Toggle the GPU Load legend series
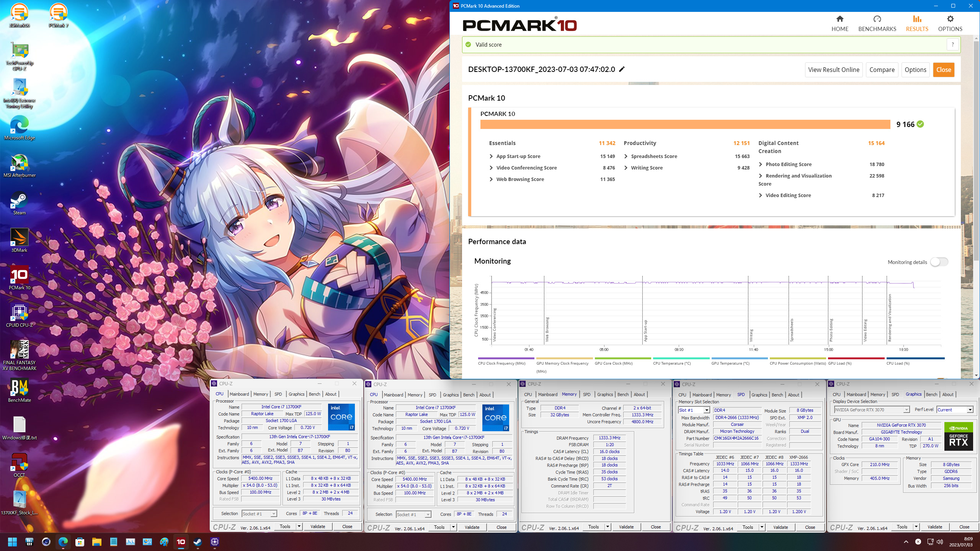This screenshot has width=980, height=551. [856, 361]
